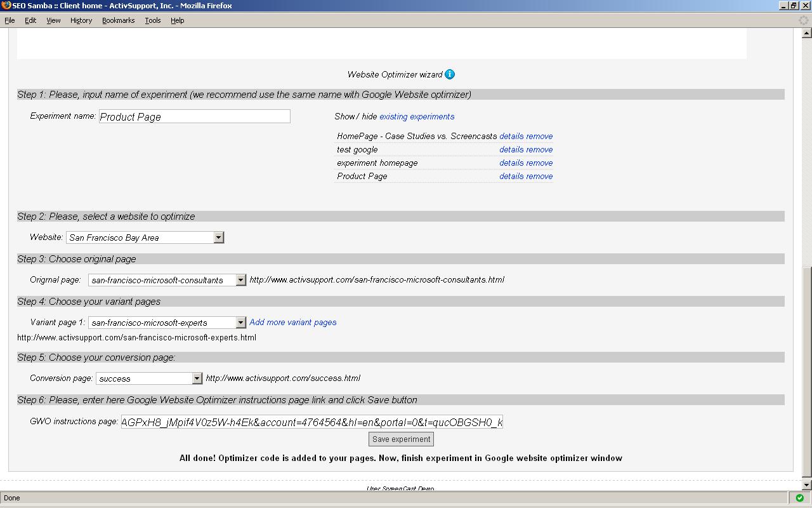
Task: Remove the HomePage - Case Studies experiment
Action: click(539, 137)
